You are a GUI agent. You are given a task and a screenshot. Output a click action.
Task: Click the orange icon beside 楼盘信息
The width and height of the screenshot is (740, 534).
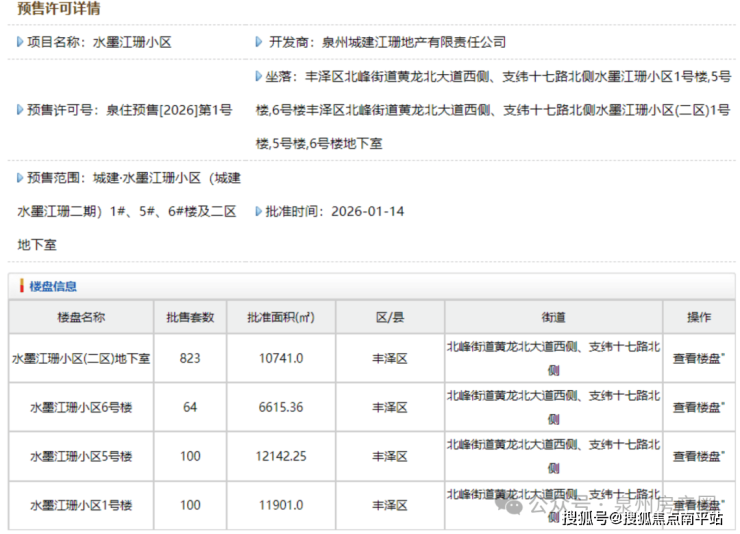click(x=21, y=286)
